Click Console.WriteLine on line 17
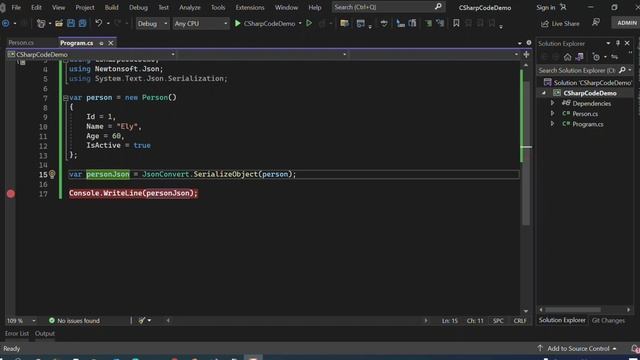 pos(105,193)
